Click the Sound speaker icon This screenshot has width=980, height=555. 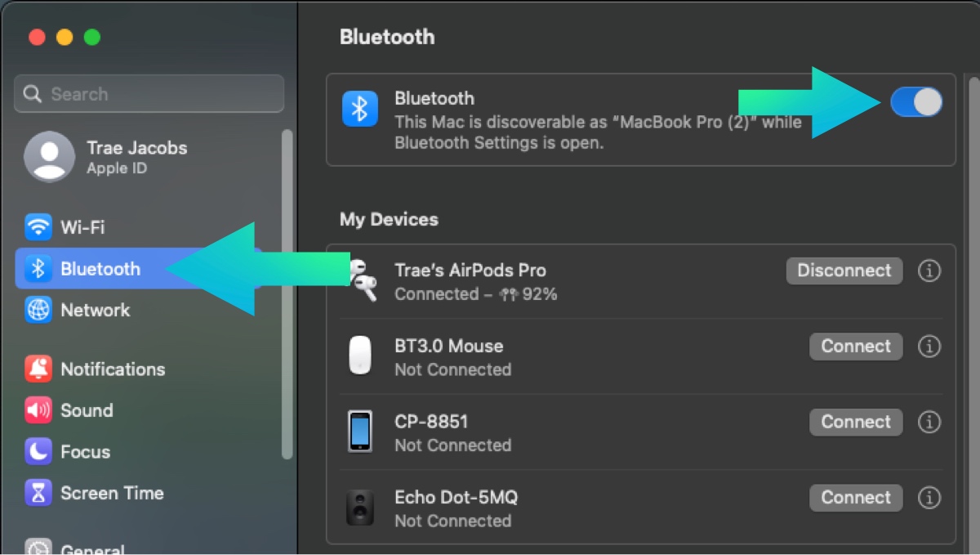[x=38, y=410]
